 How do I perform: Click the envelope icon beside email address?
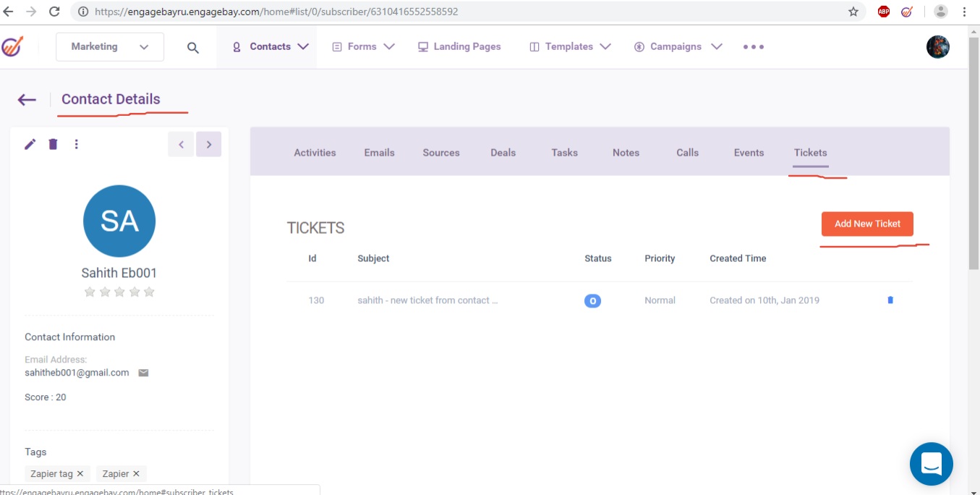[x=143, y=373]
